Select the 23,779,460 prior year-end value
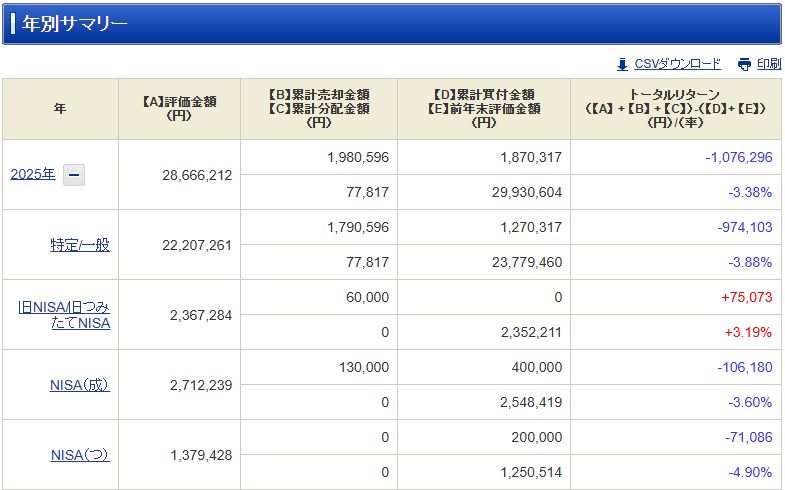The height and width of the screenshot is (490, 785). [527, 262]
